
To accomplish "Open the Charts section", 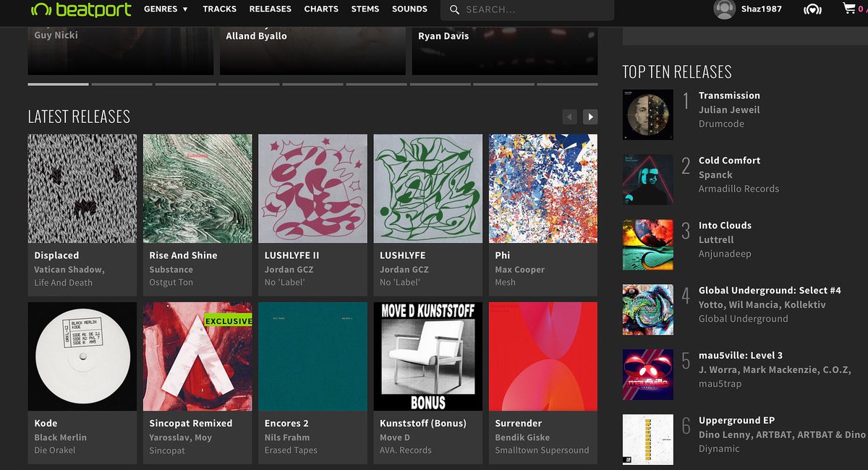I will (x=321, y=9).
